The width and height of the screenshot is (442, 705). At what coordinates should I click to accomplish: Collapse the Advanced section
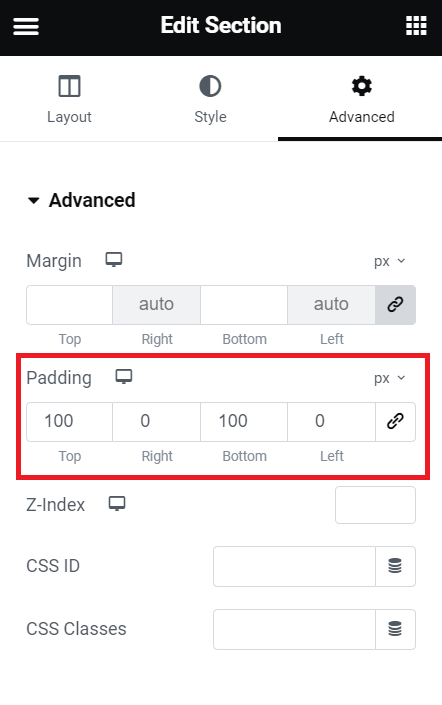point(81,200)
